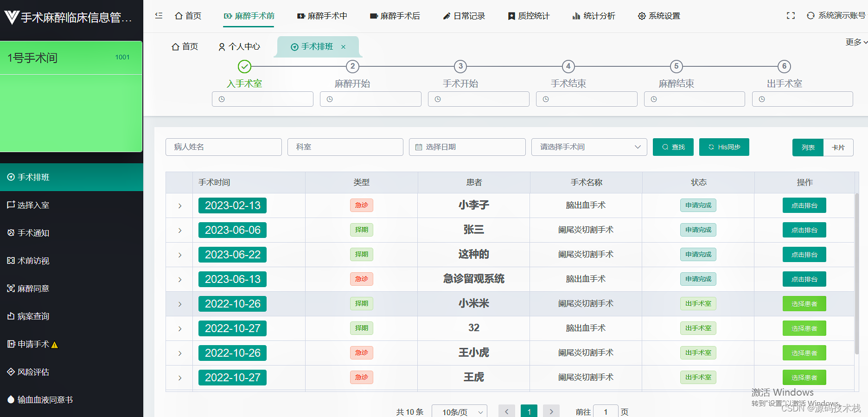Switch to 麻醉手术中 top menu
868x417 pixels.
pyautogui.click(x=322, y=16)
